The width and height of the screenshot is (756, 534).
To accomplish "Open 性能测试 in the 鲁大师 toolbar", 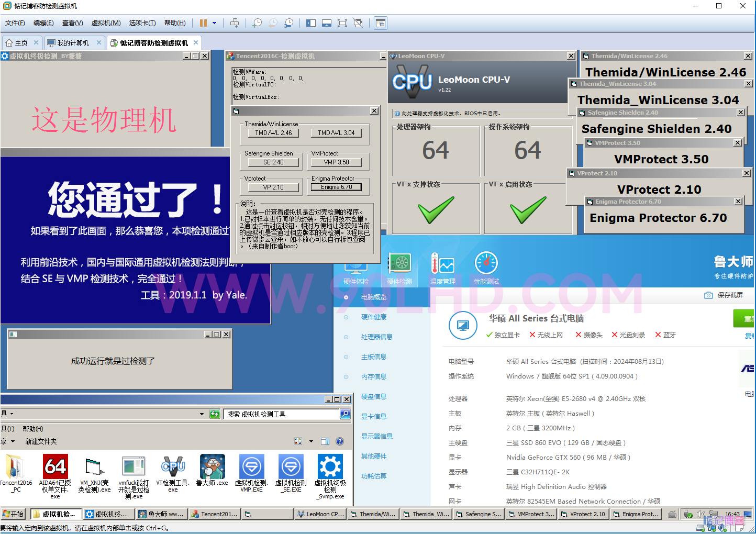I will click(486, 269).
